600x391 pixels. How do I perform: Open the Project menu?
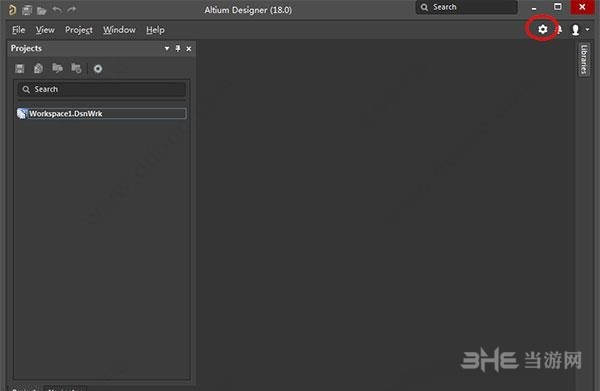[79, 30]
